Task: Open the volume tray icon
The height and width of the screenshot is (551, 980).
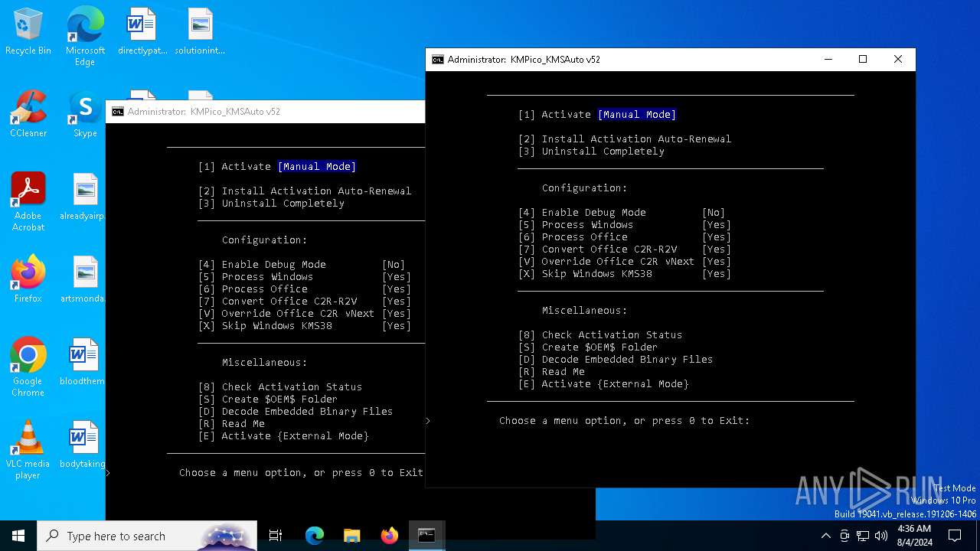Action: 881,536
